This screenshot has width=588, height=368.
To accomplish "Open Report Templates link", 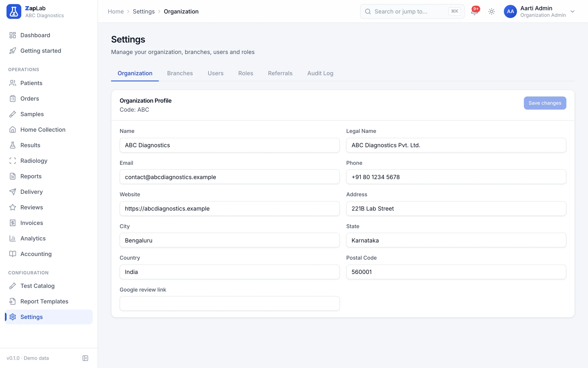I will click(x=49, y=301).
